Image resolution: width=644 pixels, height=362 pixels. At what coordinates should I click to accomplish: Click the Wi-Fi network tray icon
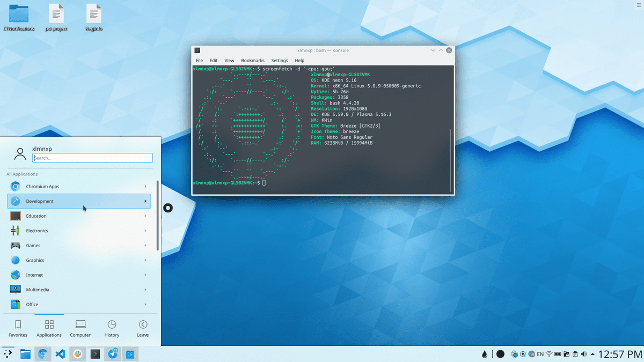(x=548, y=354)
